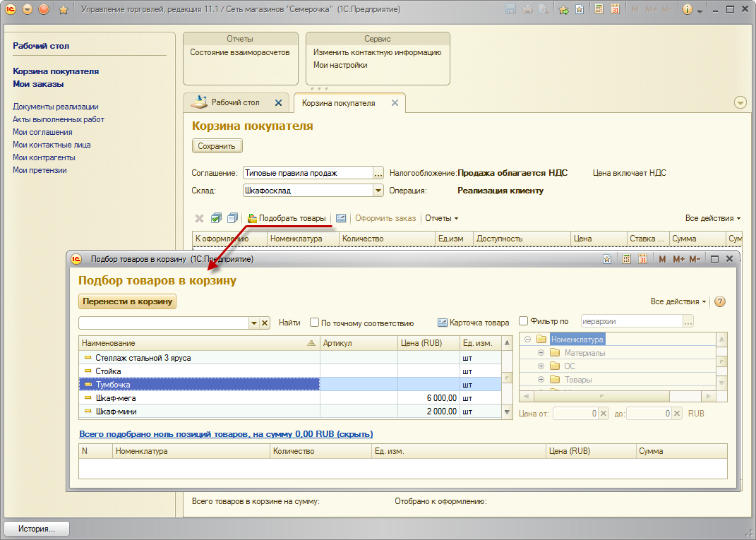Open the calendar in the main title bar

click(x=616, y=9)
